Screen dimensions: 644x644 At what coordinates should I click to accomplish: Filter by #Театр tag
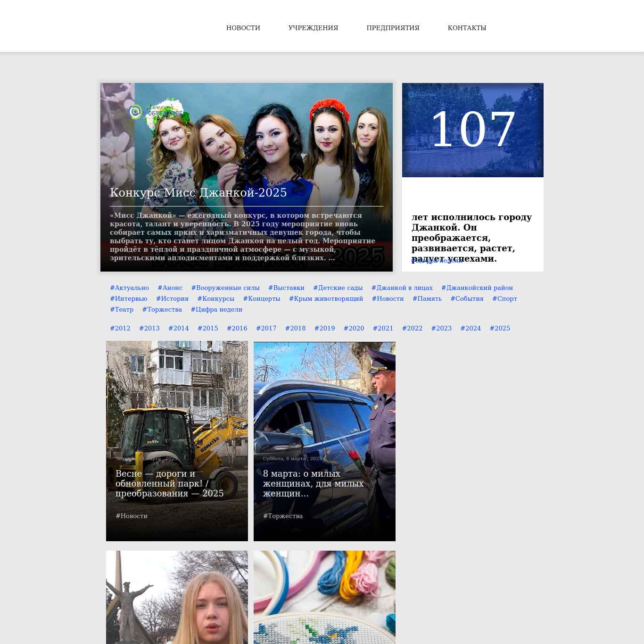coord(122,309)
